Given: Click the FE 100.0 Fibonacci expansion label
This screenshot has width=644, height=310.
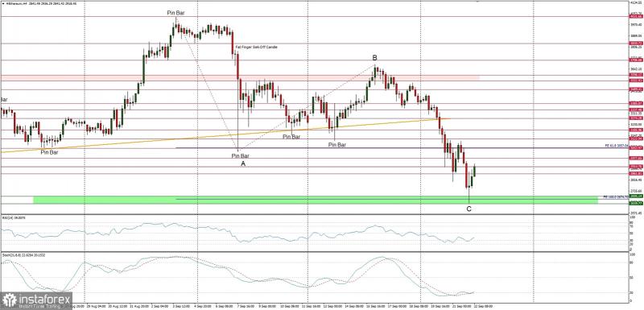Looking at the screenshot, I should [x=616, y=197].
